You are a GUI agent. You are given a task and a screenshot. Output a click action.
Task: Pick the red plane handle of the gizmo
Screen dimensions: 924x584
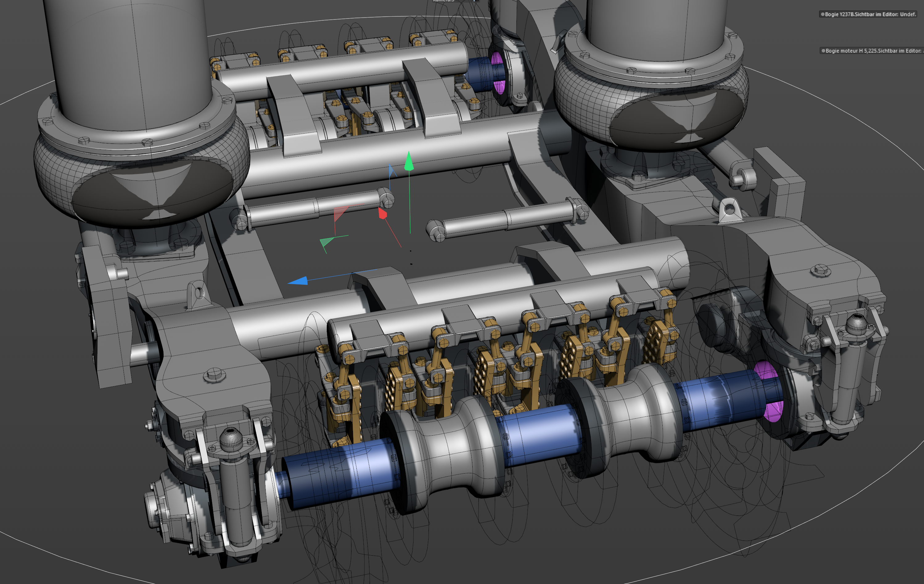pos(341,213)
